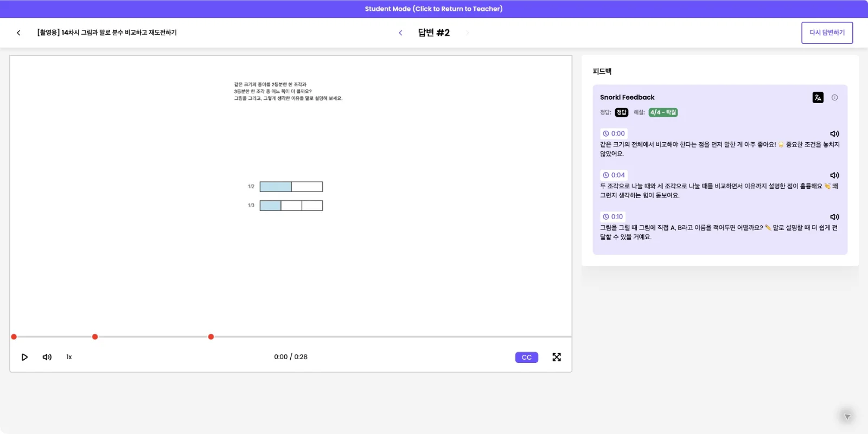Play audio for the 0:10 feedback comment

pyautogui.click(x=834, y=217)
